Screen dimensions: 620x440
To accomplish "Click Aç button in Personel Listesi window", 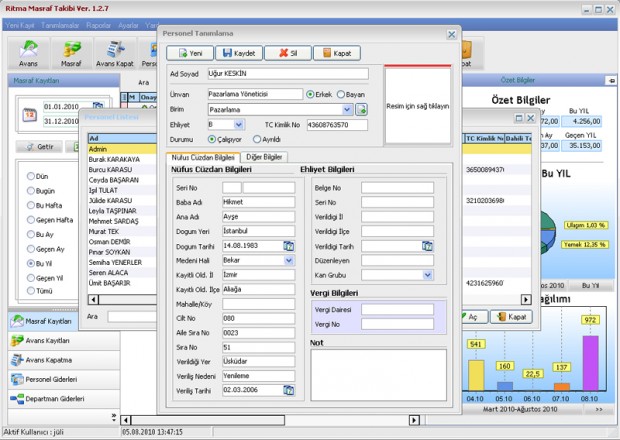I will pos(473,317).
